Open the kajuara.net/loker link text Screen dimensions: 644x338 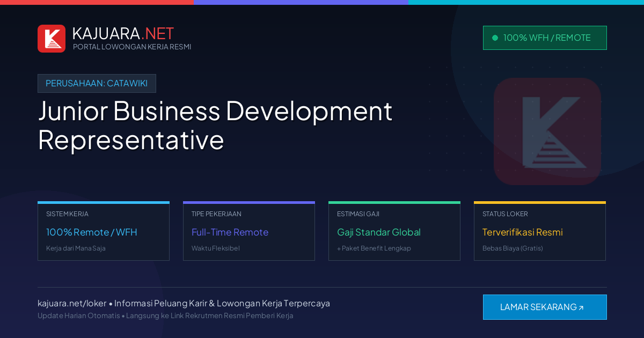[72, 303]
